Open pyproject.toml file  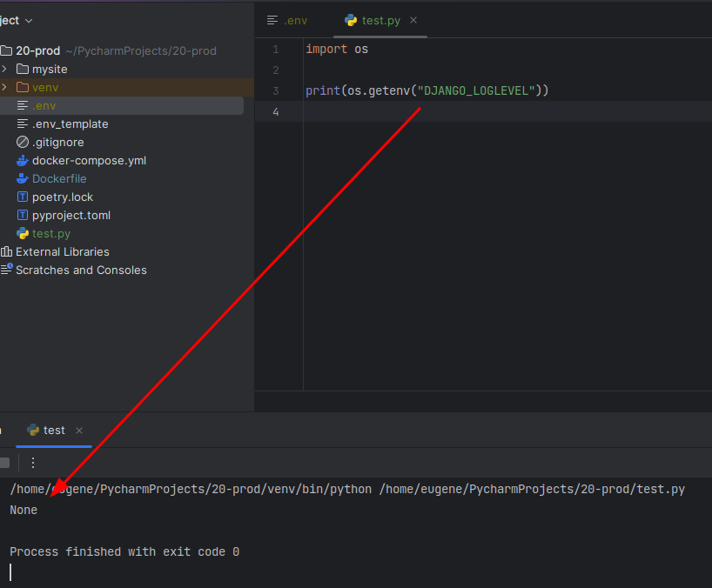tap(71, 216)
